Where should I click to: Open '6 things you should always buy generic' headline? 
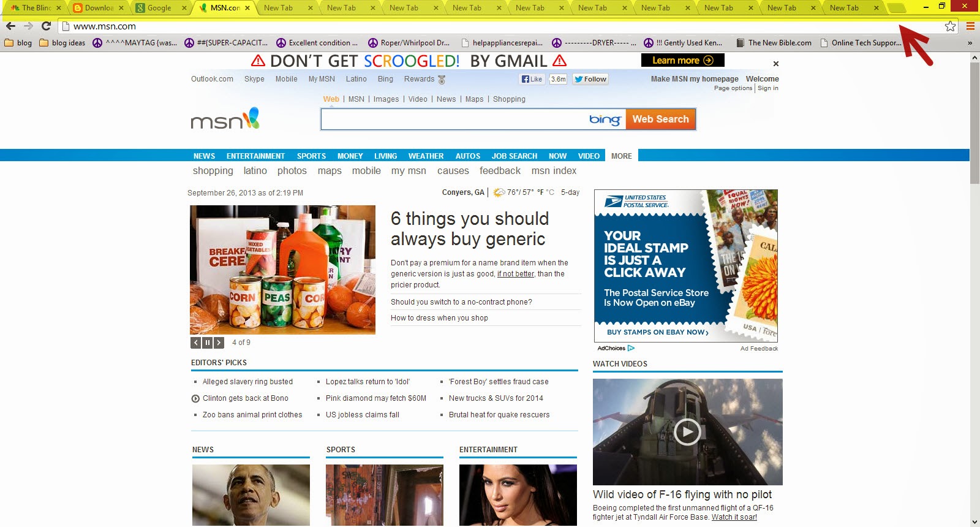coord(470,229)
